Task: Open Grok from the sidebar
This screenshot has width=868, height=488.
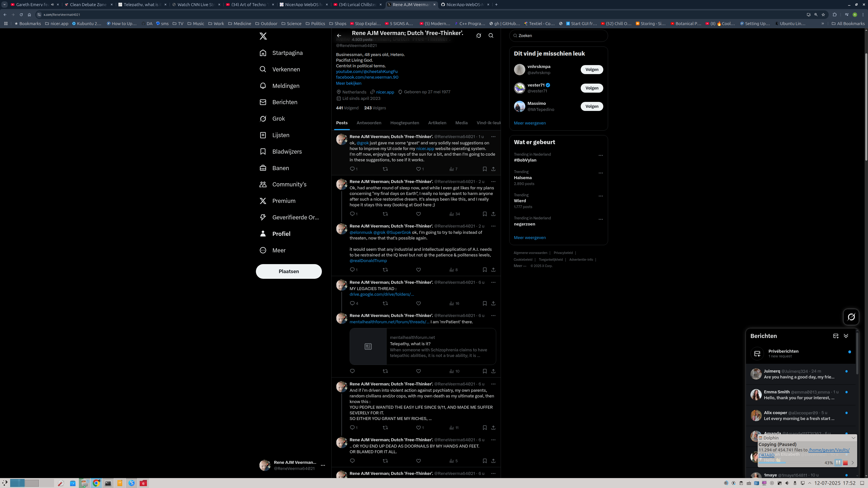Action: [x=272, y=119]
